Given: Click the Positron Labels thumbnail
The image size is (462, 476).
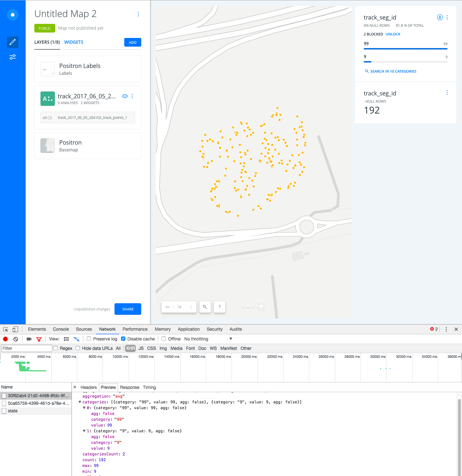Looking at the screenshot, I should (48, 69).
